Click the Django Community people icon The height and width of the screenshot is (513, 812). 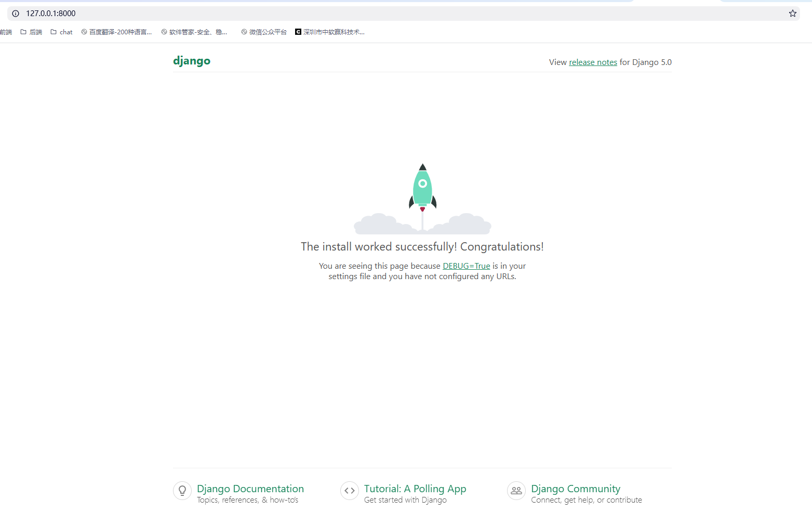click(x=516, y=491)
